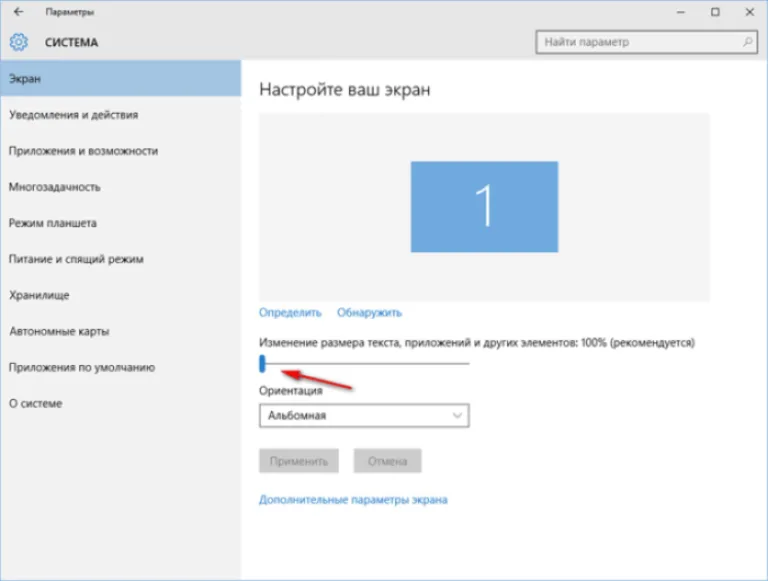Open the Экран section
The image size is (768, 581).
pyautogui.click(x=120, y=78)
